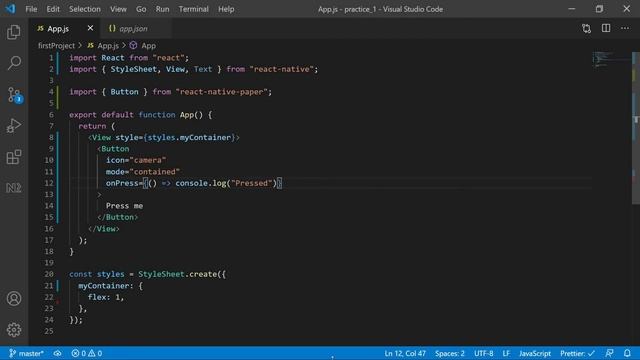Click line number 12 in gutter
Viewport: 640px width, 360px height.
click(x=49, y=183)
